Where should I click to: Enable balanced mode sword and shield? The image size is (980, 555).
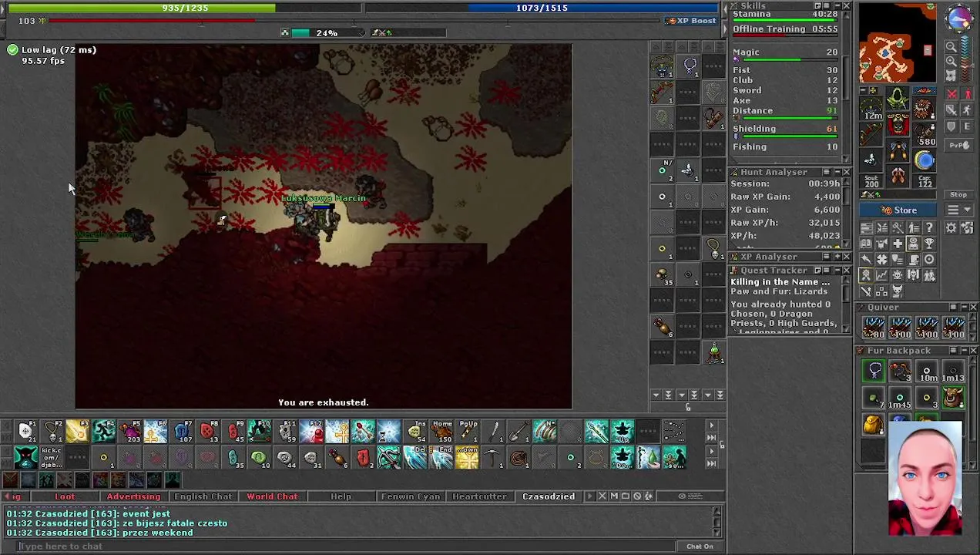(951, 110)
